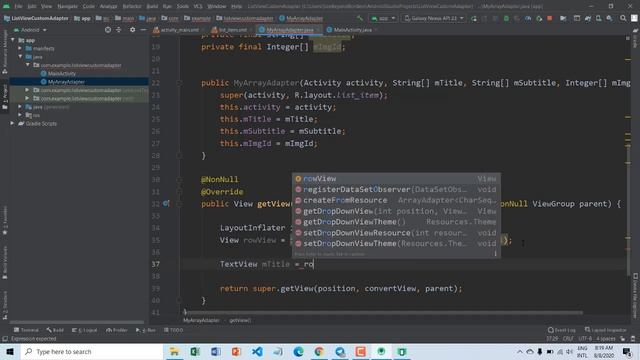Click the UTF-8 encoding in status bar
This screenshot has height=360, width=640.
point(584,339)
